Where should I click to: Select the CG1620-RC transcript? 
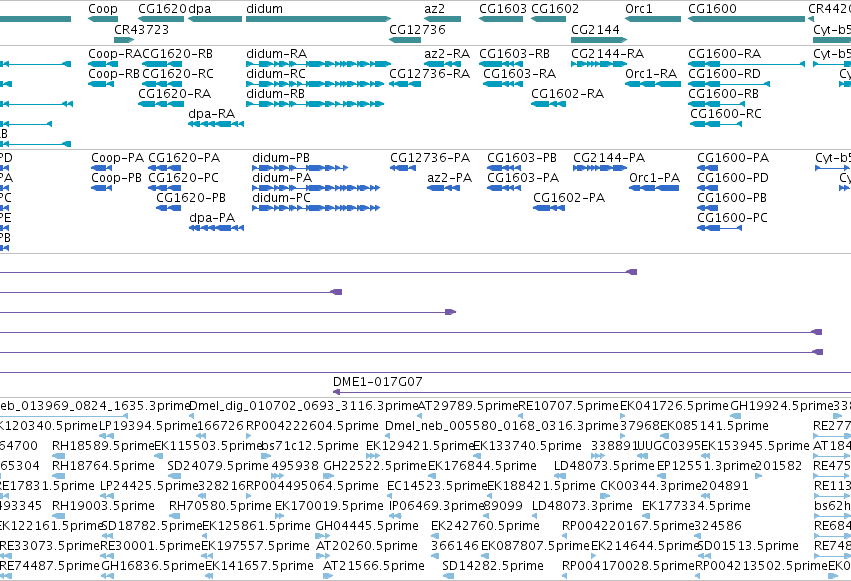point(162,84)
